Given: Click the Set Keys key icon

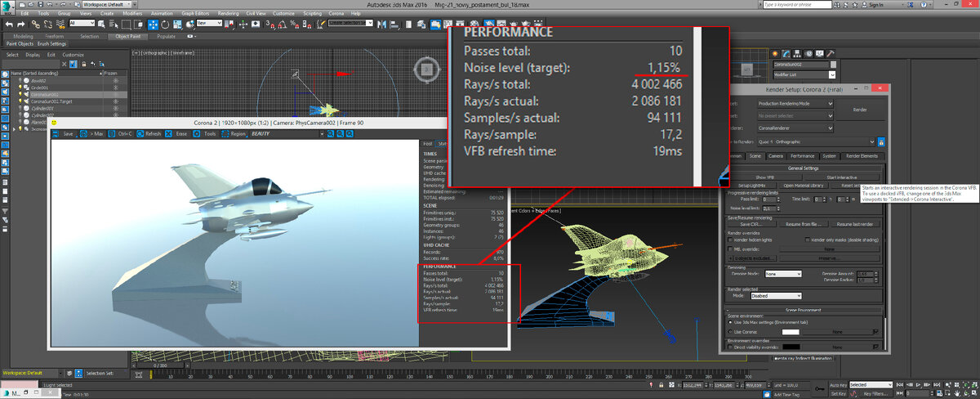Looking at the screenshot, I should (x=818, y=388).
